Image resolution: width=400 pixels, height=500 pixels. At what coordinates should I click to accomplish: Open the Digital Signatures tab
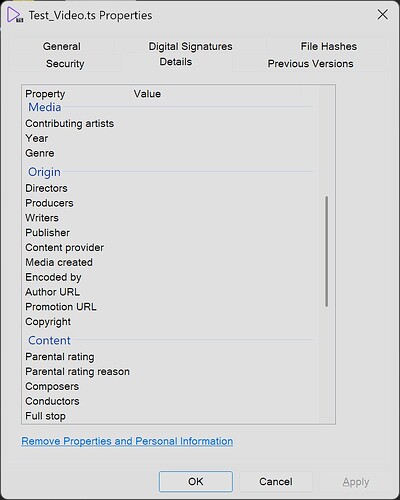point(190,46)
